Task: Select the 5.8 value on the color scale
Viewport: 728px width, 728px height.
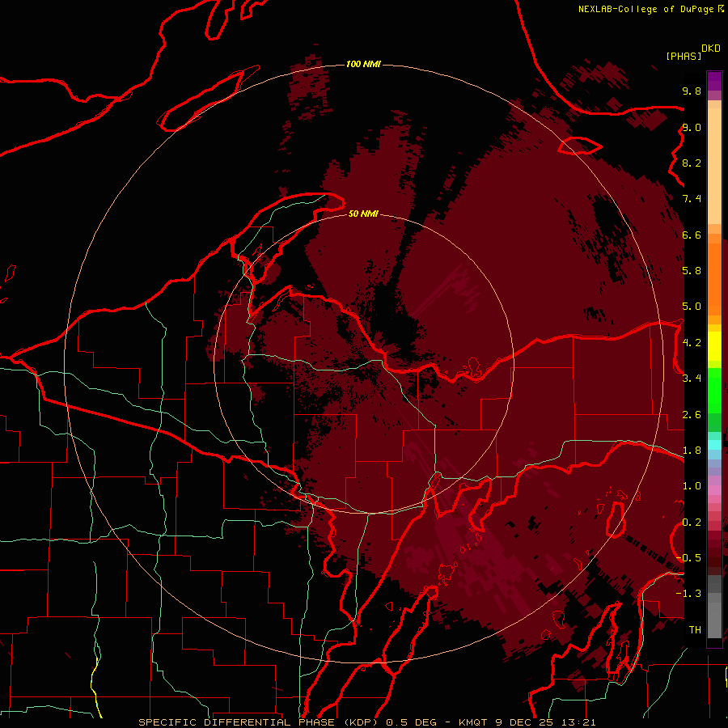Action: pyautogui.click(x=692, y=271)
